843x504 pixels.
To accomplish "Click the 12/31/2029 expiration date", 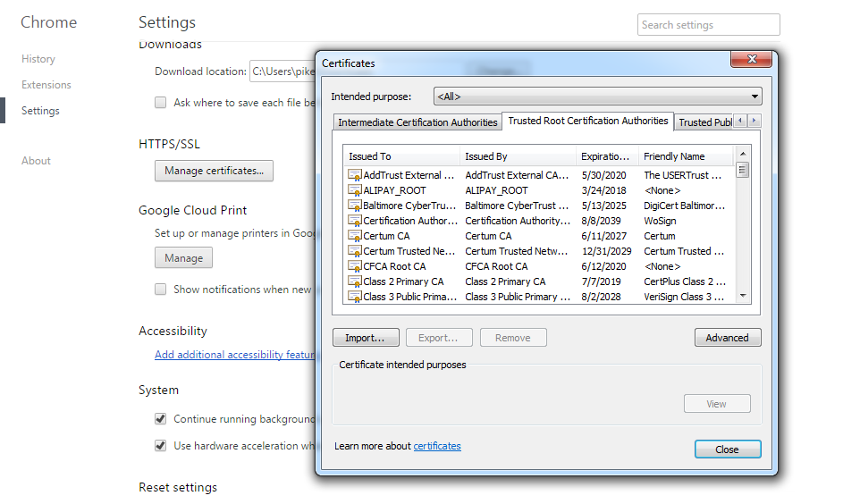I will [606, 251].
